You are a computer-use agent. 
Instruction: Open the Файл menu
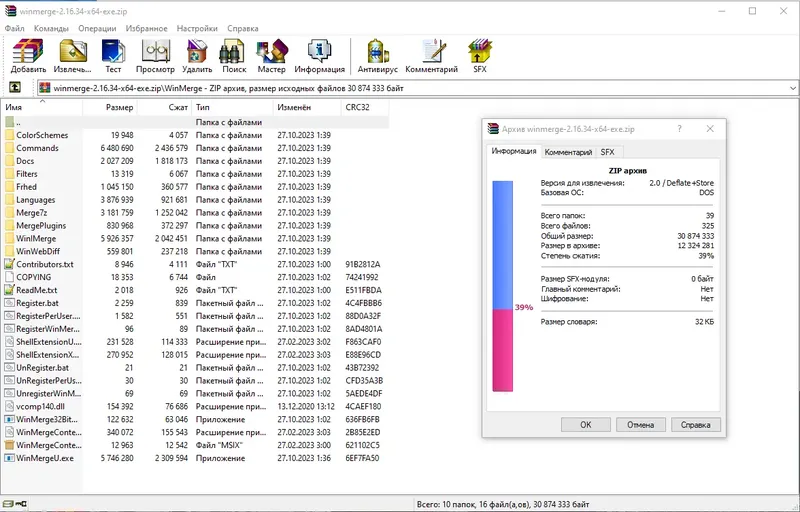[14, 29]
